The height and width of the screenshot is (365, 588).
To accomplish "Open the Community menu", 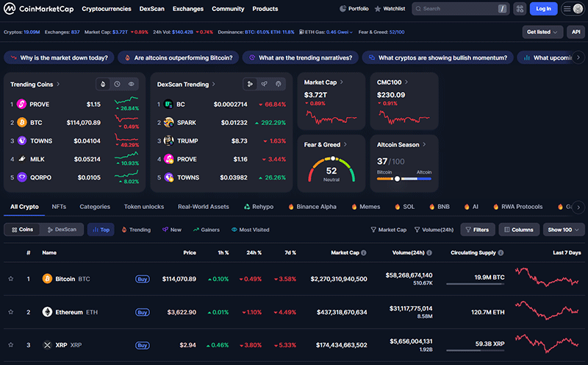I will coord(228,9).
